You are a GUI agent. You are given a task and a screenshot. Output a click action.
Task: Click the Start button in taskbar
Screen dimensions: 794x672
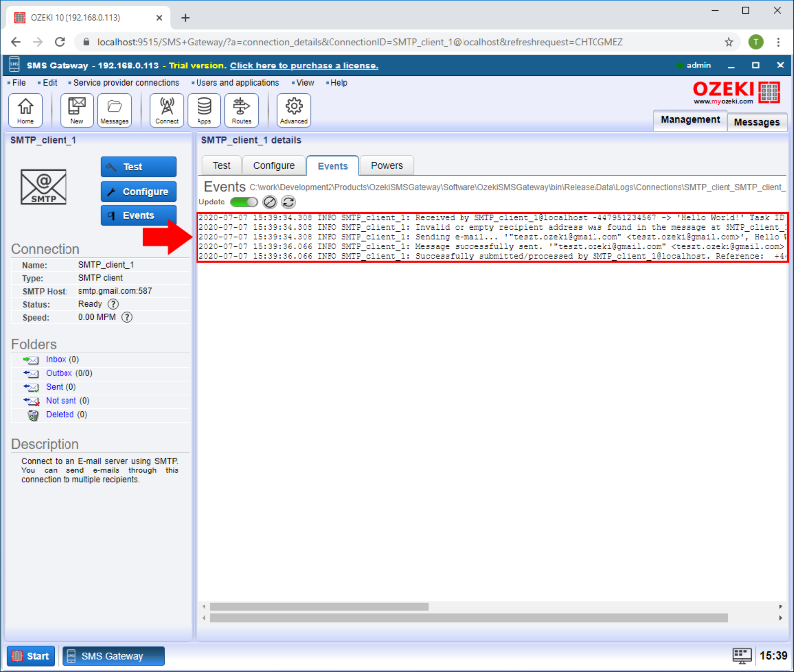coord(31,656)
